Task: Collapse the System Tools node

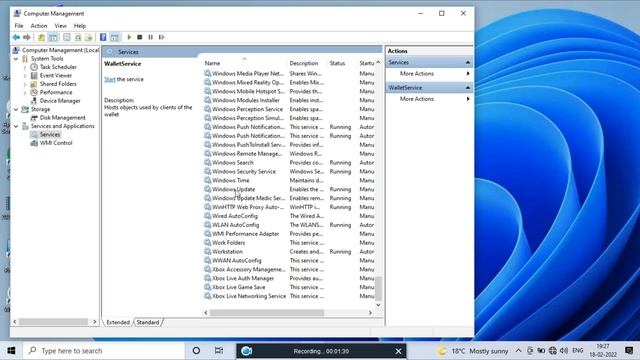Action: (x=16, y=59)
